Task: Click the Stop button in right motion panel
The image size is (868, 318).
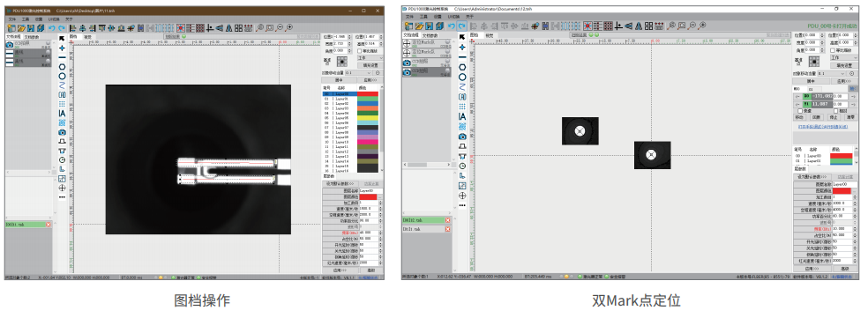Action: tap(834, 117)
